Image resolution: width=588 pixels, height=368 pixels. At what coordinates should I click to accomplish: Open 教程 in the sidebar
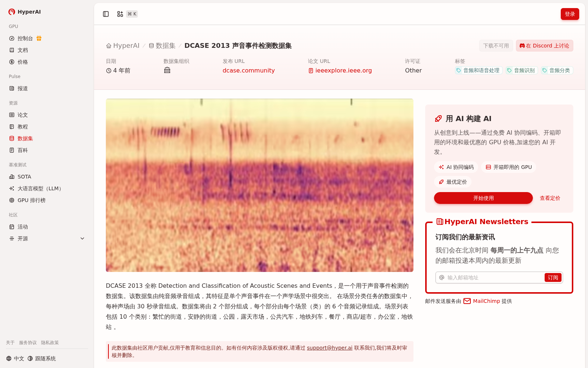pyautogui.click(x=47, y=127)
